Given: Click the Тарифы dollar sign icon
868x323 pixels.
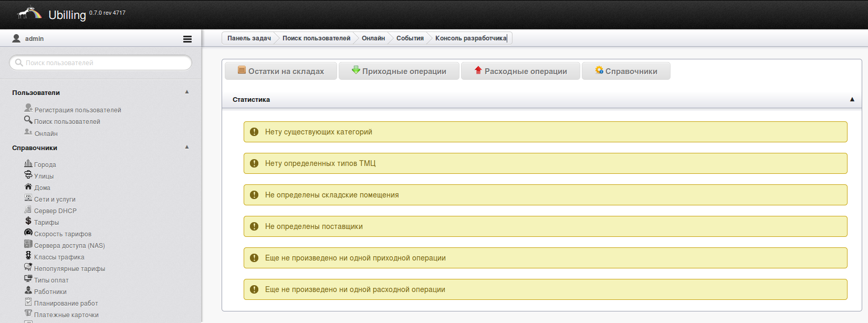Looking at the screenshot, I should pos(28,221).
